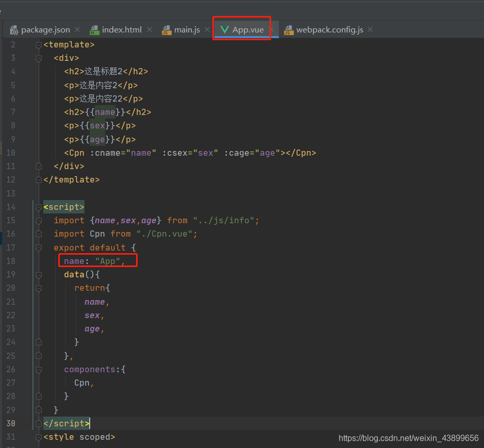The width and height of the screenshot is (484, 448).
Task: Collapse the components object at line 26
Action: point(39,370)
